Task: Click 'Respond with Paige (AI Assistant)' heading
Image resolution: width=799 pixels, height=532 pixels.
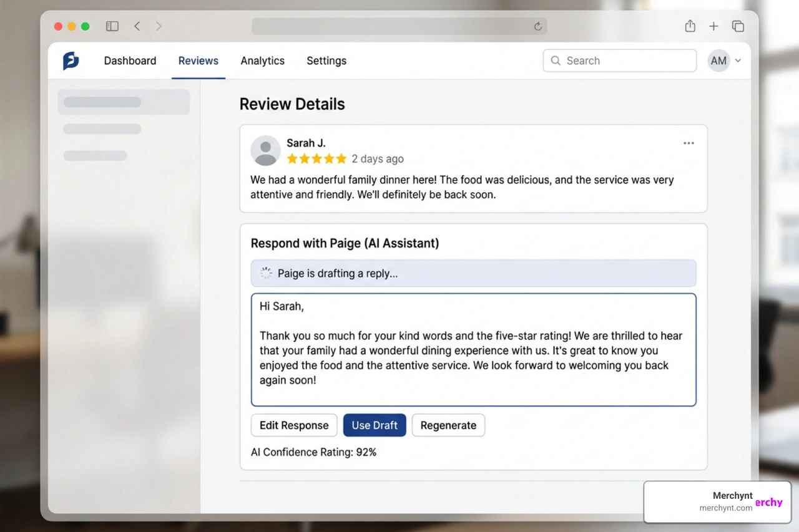Action: coord(345,243)
